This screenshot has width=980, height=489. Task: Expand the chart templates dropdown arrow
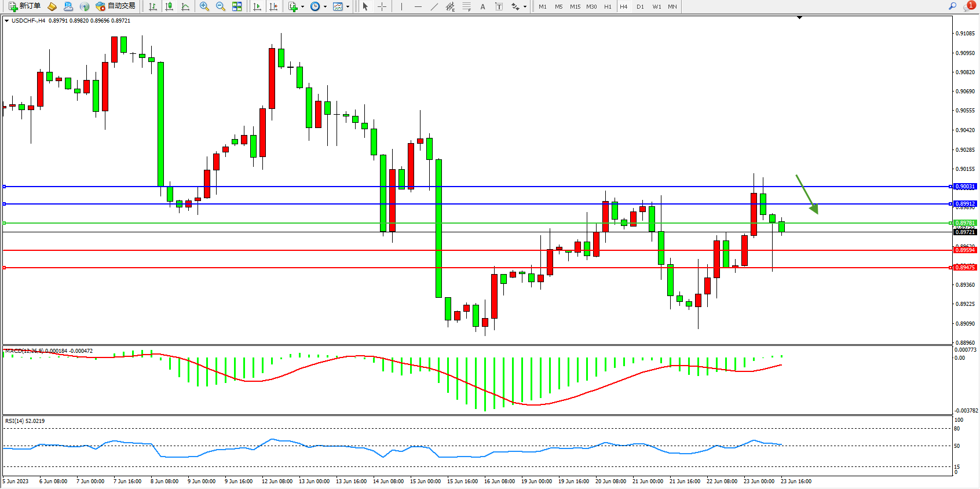[348, 7]
